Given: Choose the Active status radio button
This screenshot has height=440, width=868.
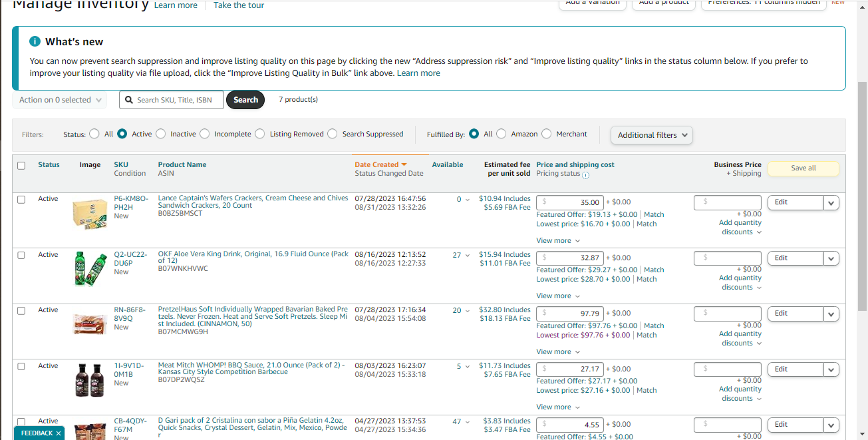Looking at the screenshot, I should click(122, 134).
